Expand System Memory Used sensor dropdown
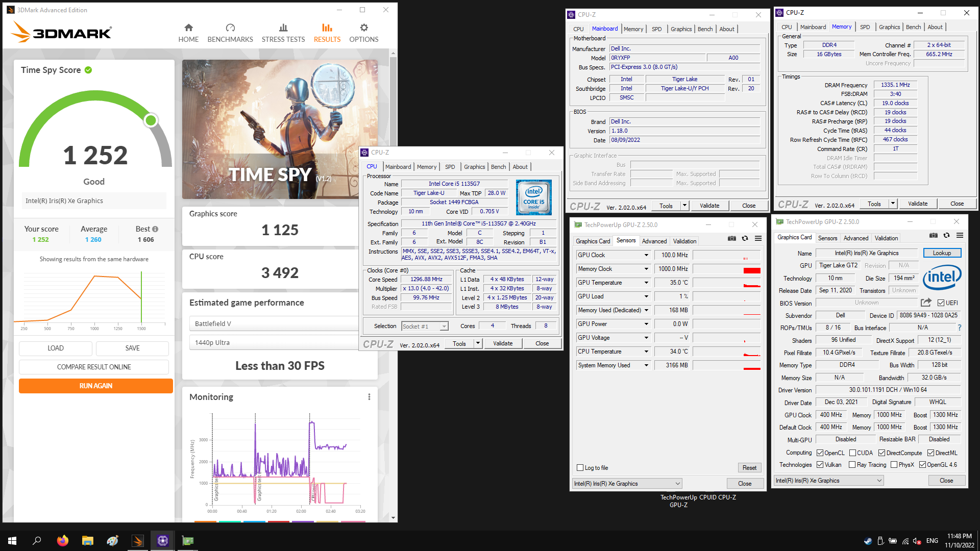980x551 pixels. 646,365
